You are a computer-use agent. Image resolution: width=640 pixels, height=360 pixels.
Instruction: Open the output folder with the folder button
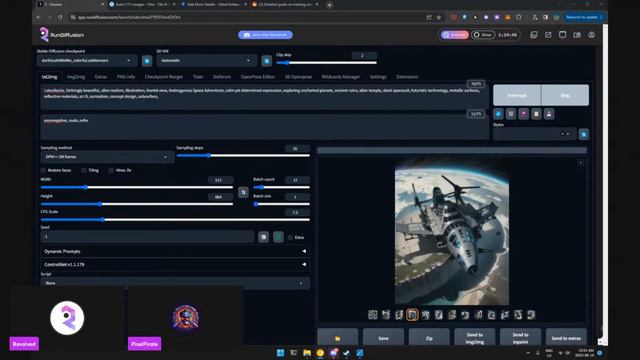(338, 337)
